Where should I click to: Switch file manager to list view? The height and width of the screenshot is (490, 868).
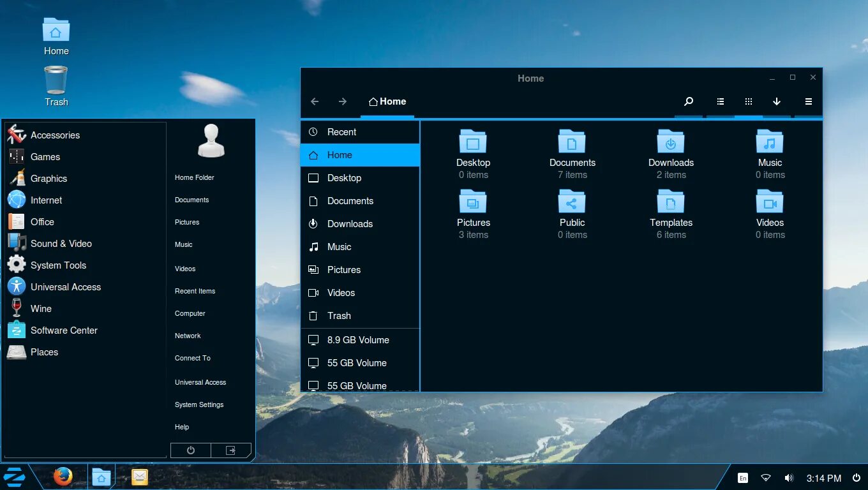tap(720, 101)
